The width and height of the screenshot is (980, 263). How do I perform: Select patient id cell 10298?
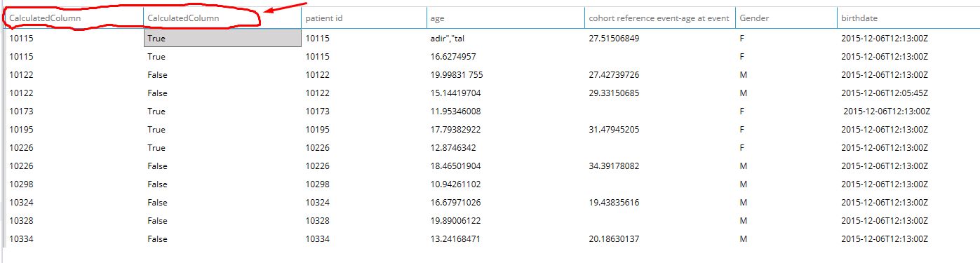point(317,184)
